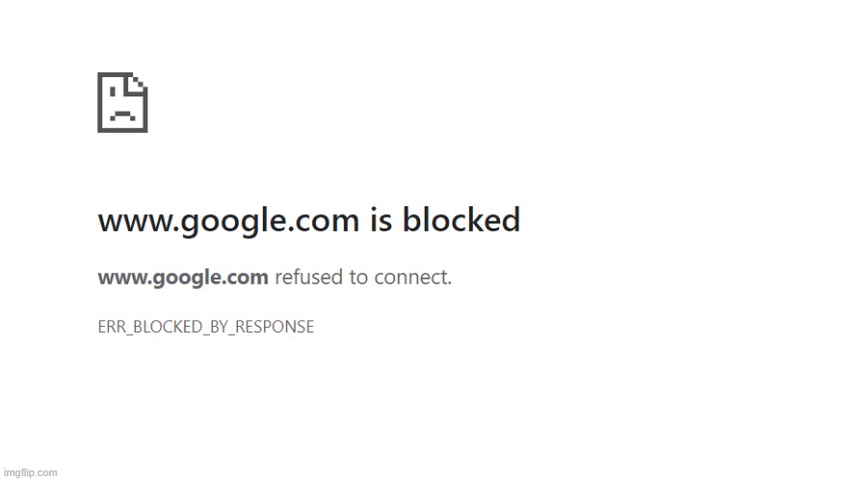Viewport: 868px width, 481px height.
Task: Click "ERR" at the start of the error code
Action: 112,327
